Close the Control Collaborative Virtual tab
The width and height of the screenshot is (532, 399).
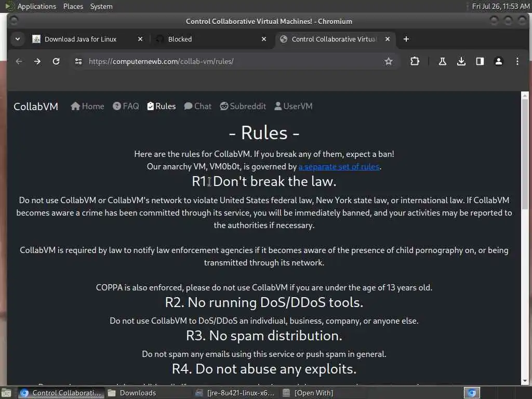[x=388, y=39]
